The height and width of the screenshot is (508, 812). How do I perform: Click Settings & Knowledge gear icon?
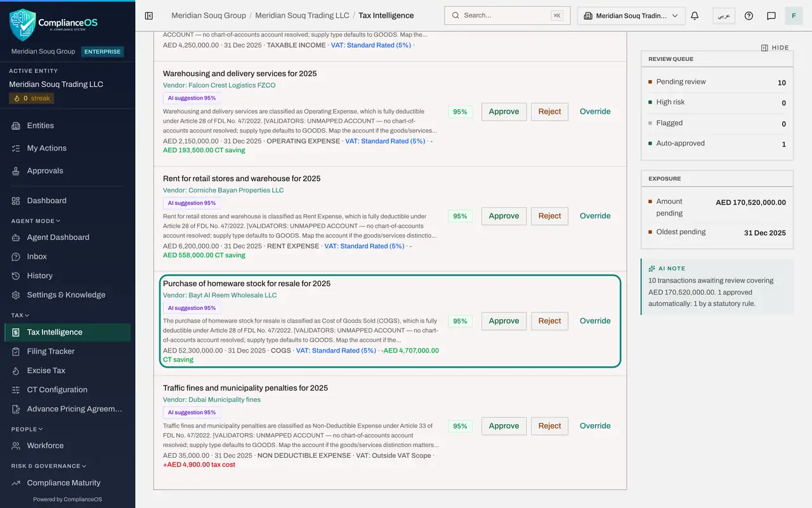[16, 295]
